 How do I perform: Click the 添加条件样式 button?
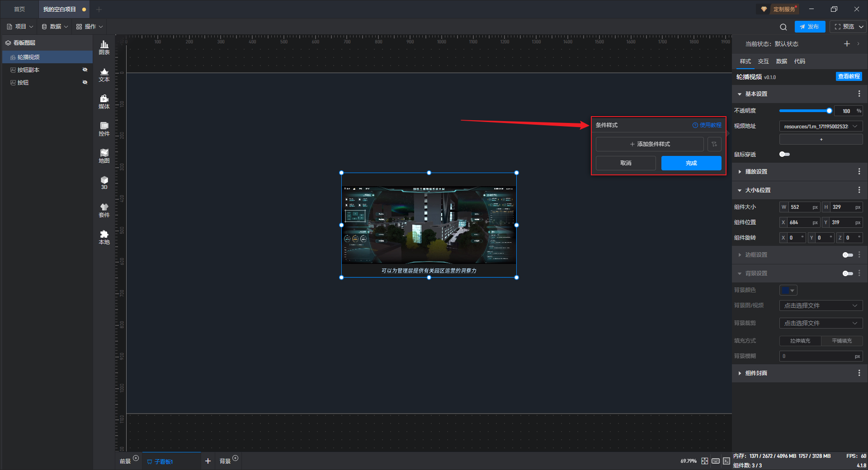pos(650,144)
